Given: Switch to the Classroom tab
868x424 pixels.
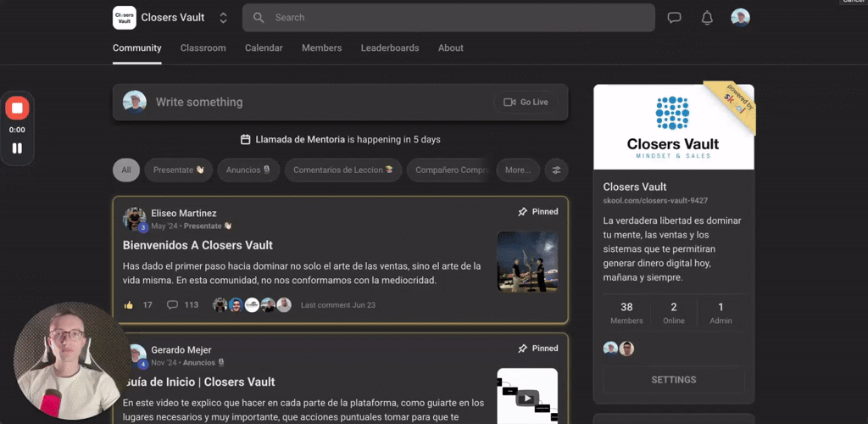Looking at the screenshot, I should point(203,48).
